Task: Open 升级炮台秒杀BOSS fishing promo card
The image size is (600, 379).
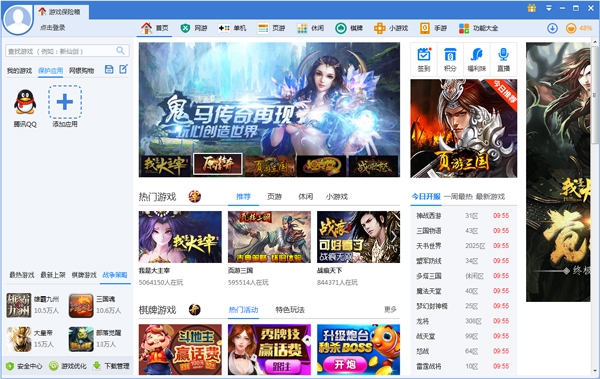Action: click(359, 350)
